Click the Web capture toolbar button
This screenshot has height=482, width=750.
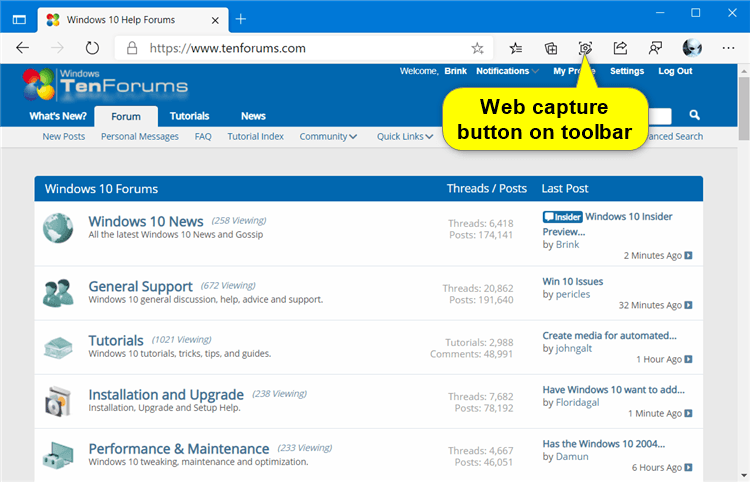(585, 48)
